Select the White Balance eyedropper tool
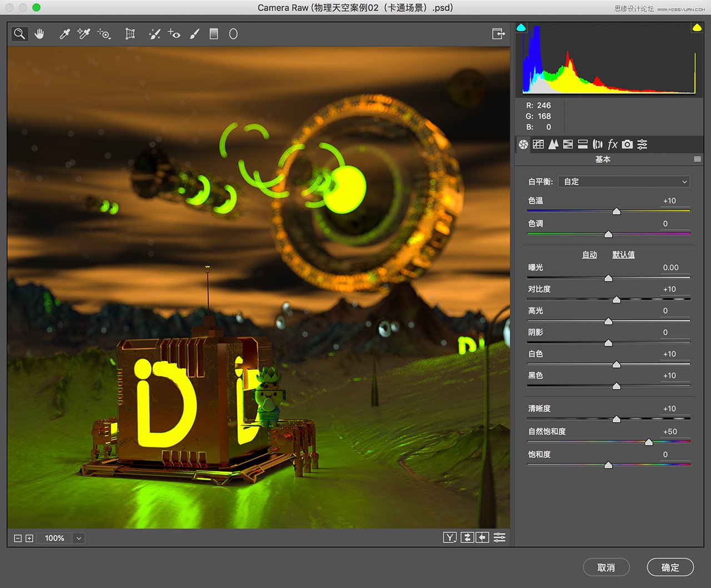 64,33
